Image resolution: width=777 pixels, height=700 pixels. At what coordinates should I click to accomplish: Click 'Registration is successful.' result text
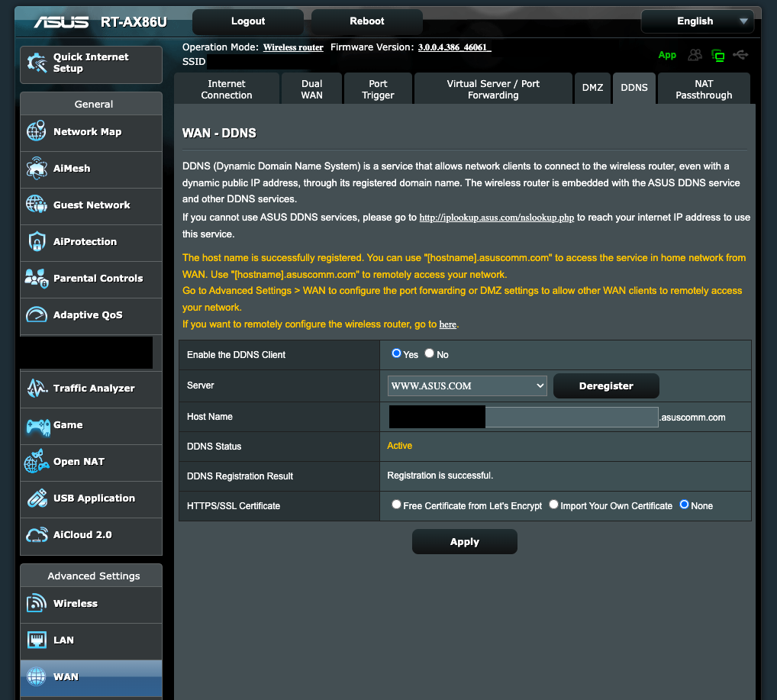tap(440, 476)
